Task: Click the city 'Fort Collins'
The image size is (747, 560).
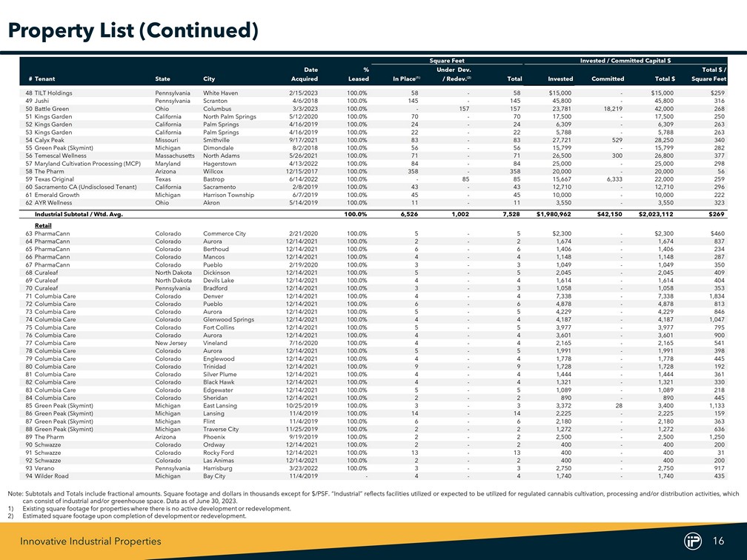Action: pyautogui.click(x=219, y=327)
